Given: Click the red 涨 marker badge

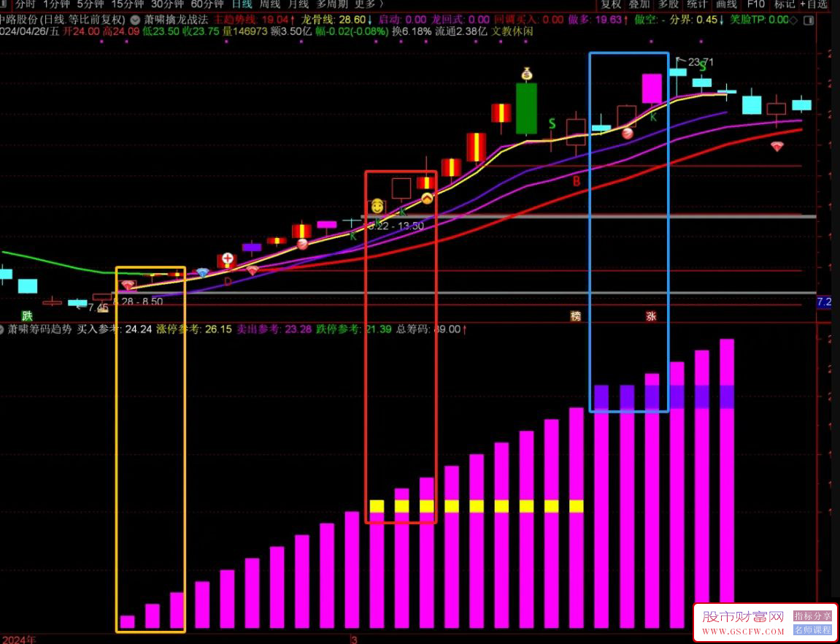Looking at the screenshot, I should point(652,316).
